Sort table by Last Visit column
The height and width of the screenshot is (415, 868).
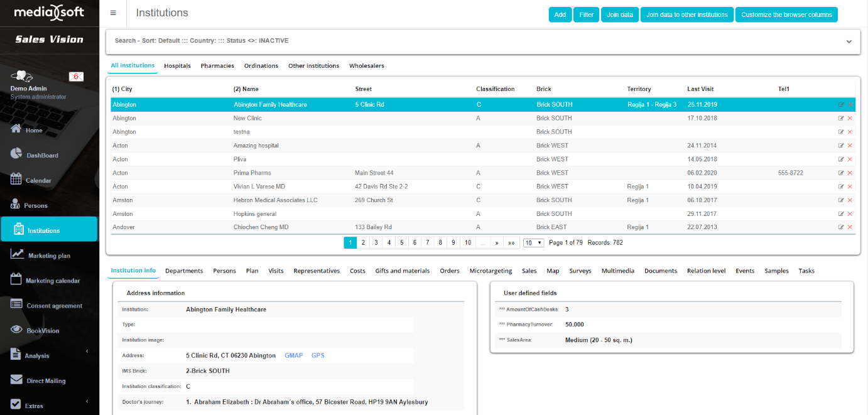pyautogui.click(x=700, y=89)
